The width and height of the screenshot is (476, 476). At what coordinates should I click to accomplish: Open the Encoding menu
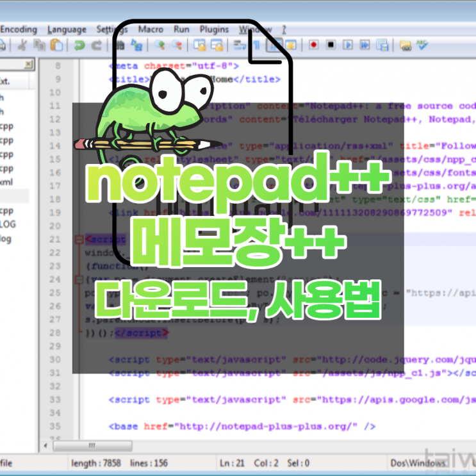point(19,29)
